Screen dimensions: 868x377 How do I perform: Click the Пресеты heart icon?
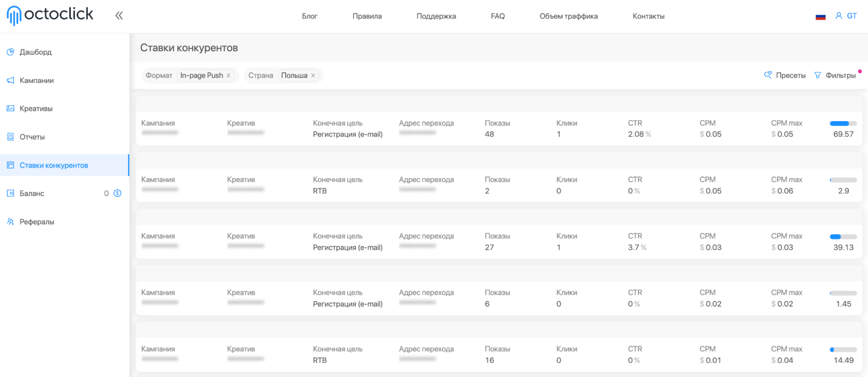point(768,75)
